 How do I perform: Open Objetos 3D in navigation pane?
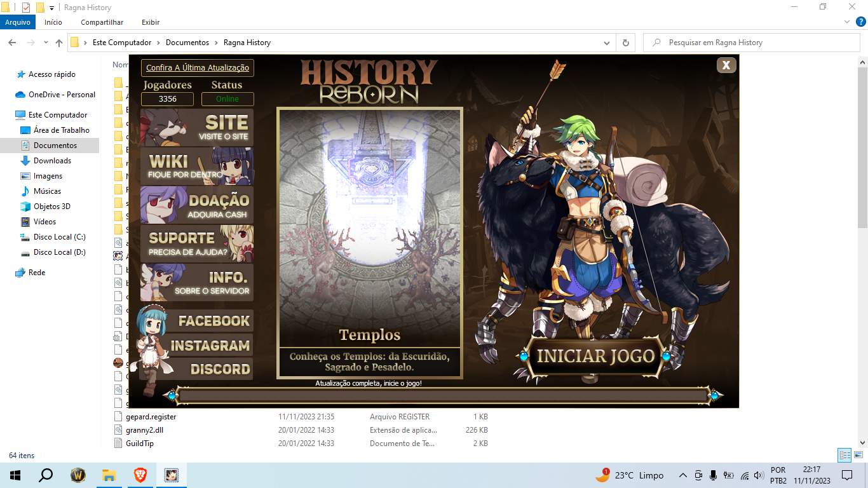[x=52, y=207]
